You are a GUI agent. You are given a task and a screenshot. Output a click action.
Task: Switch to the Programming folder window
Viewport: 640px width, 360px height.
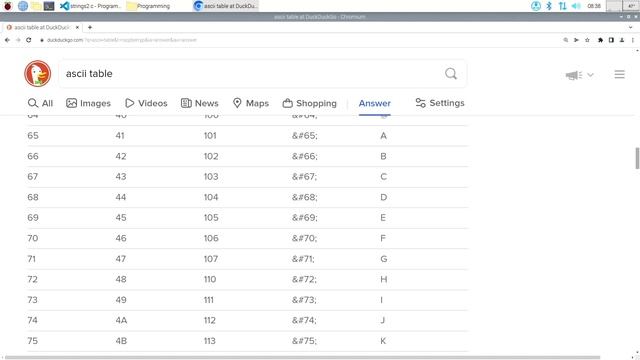[149, 6]
